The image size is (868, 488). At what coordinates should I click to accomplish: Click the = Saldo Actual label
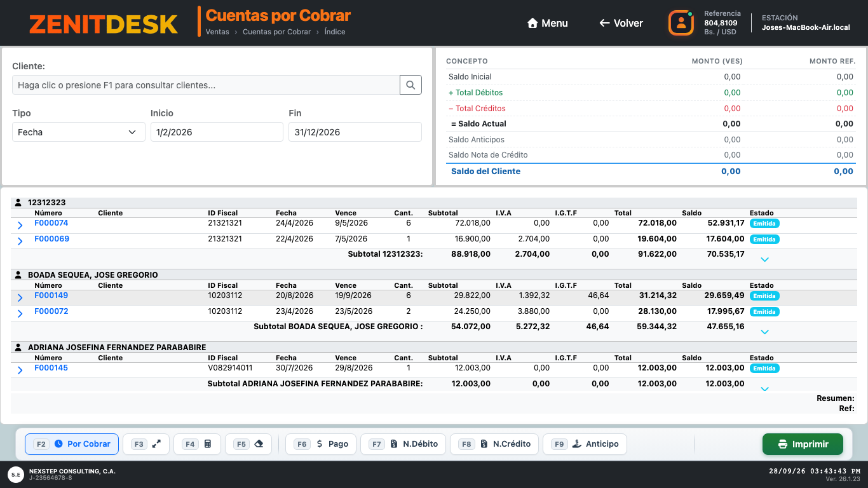point(478,124)
